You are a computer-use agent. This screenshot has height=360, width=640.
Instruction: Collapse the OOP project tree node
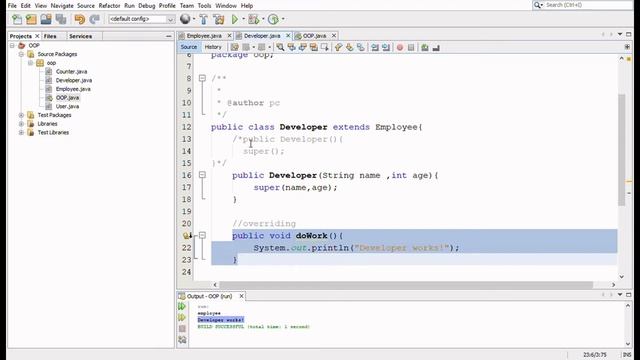pyautogui.click(x=12, y=45)
